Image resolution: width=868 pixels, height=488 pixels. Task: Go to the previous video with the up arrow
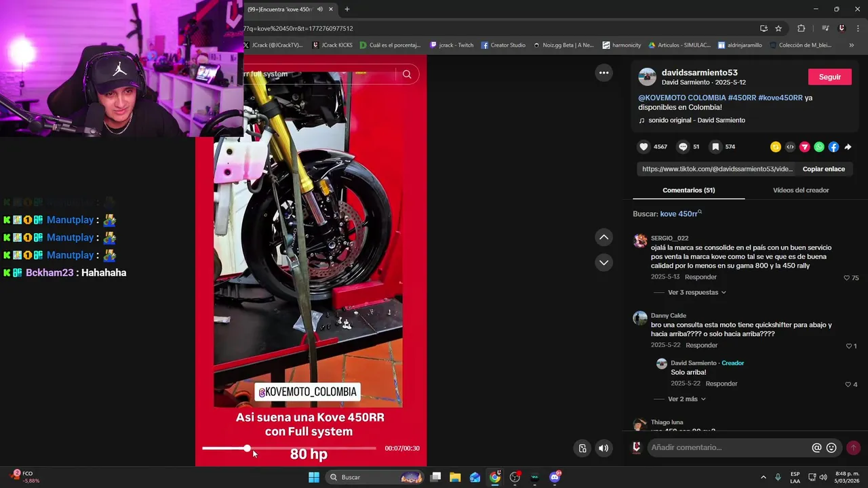(x=604, y=237)
